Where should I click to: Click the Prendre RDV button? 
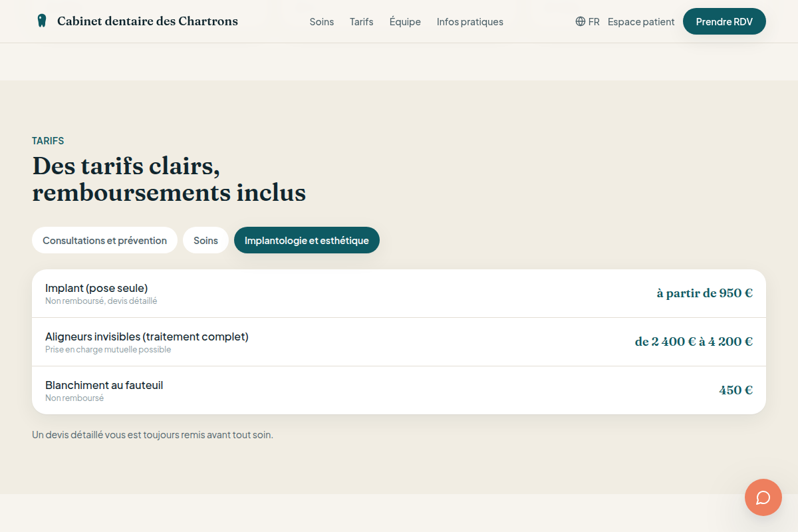[x=724, y=21]
